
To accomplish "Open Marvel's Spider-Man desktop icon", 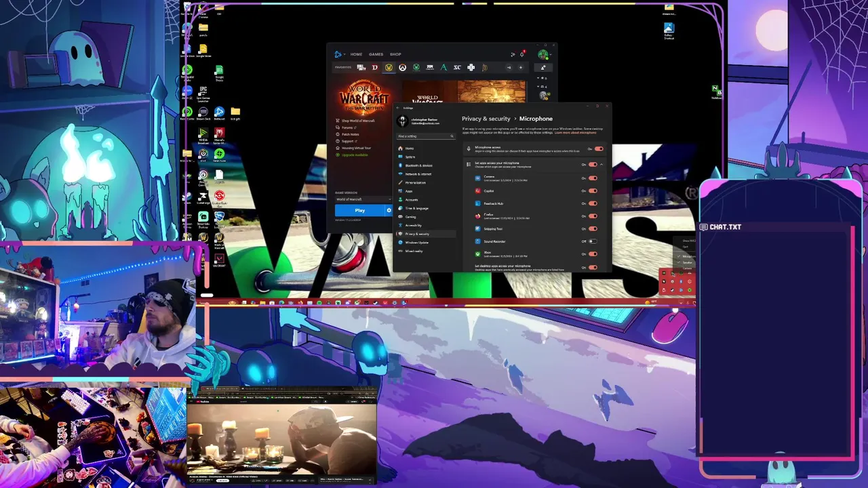I will tap(219, 134).
